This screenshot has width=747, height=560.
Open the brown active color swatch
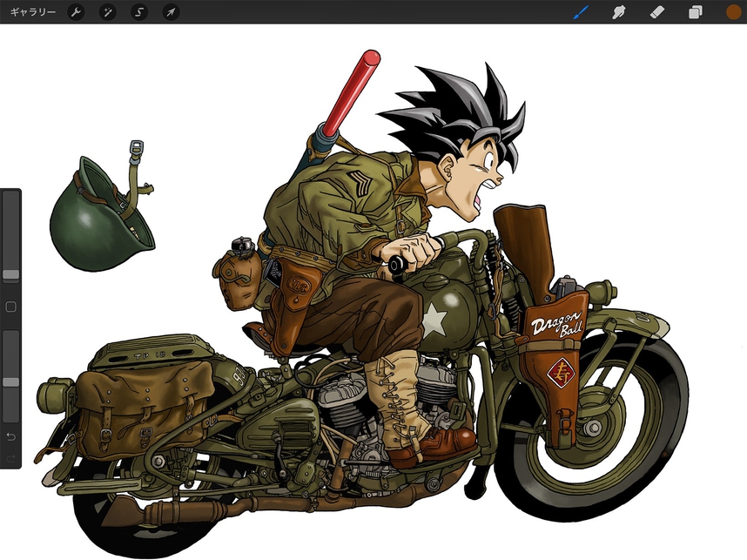pos(733,12)
